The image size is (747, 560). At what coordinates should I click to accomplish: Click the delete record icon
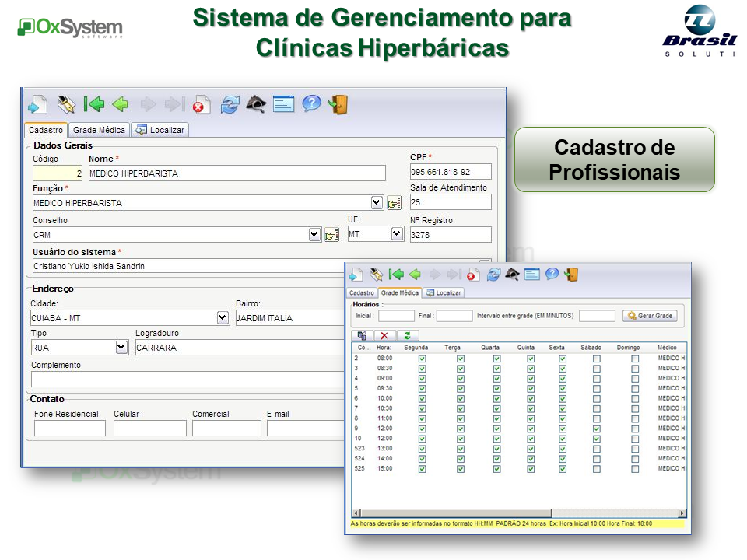pos(201,103)
